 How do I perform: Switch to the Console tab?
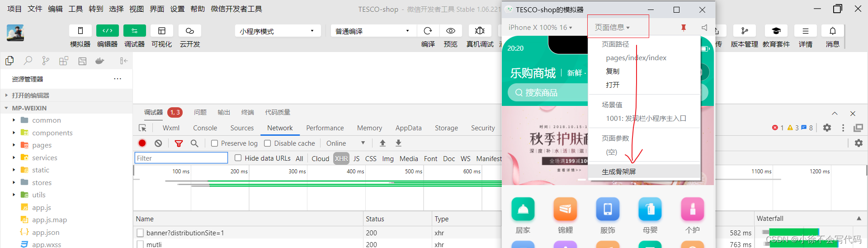click(x=205, y=128)
